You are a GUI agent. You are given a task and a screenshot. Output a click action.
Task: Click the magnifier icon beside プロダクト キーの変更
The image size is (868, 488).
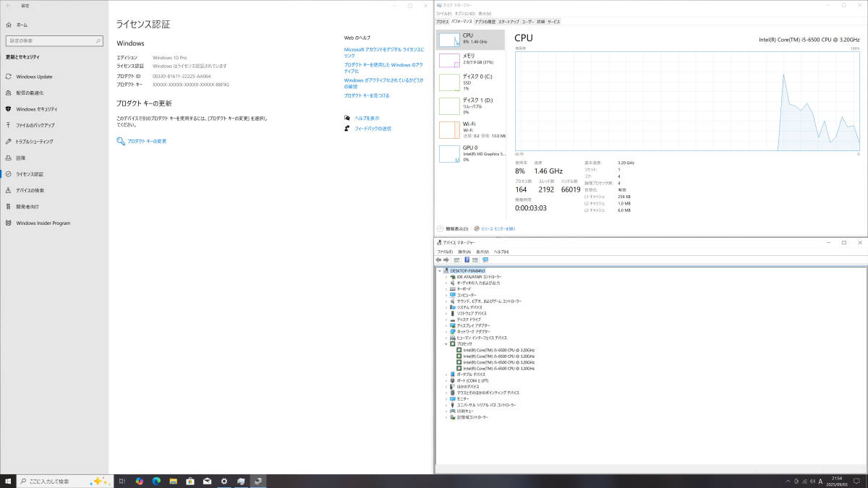click(121, 141)
